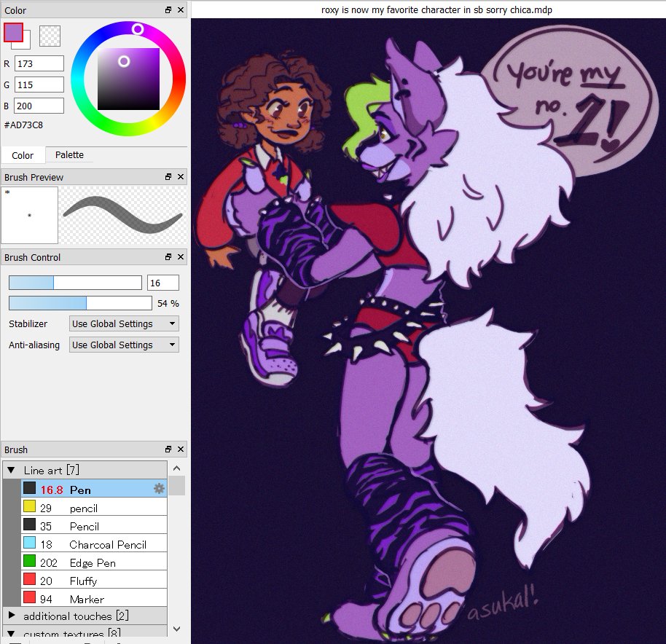Image resolution: width=666 pixels, height=644 pixels.
Task: Click the document title tab
Action: 436,9
